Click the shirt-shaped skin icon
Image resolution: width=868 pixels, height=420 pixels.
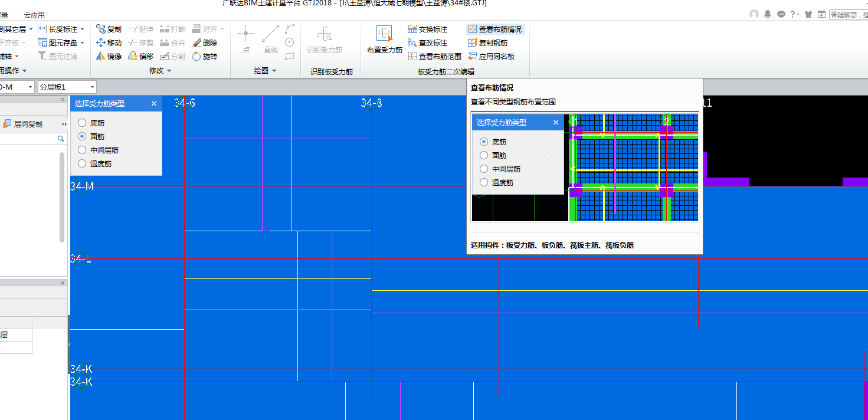807,14
